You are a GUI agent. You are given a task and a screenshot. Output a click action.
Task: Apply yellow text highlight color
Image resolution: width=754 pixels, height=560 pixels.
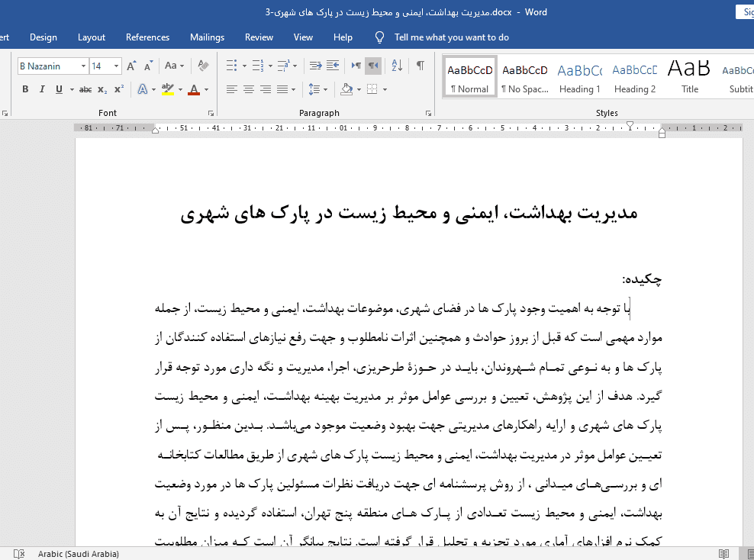(167, 89)
